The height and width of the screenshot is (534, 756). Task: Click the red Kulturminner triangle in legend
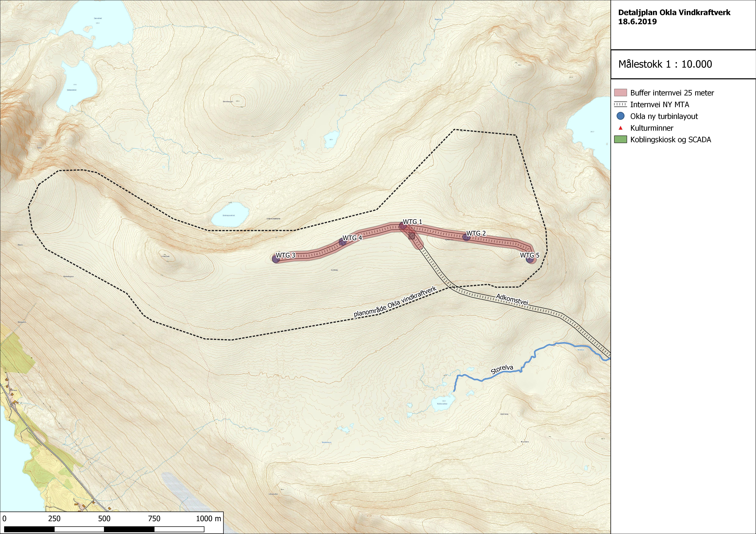(x=620, y=128)
